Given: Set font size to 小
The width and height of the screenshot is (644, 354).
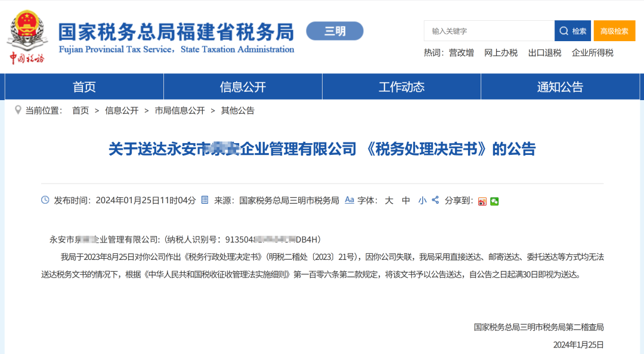Looking at the screenshot, I should 422,200.
